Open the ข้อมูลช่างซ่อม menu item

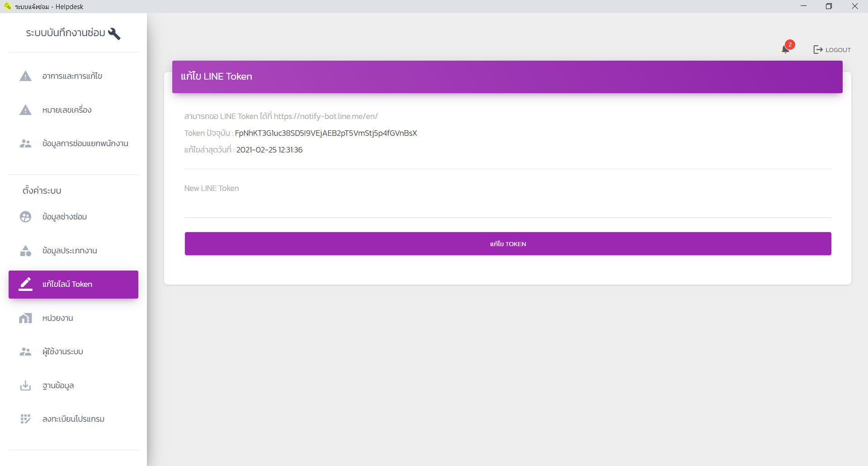[x=73, y=217]
